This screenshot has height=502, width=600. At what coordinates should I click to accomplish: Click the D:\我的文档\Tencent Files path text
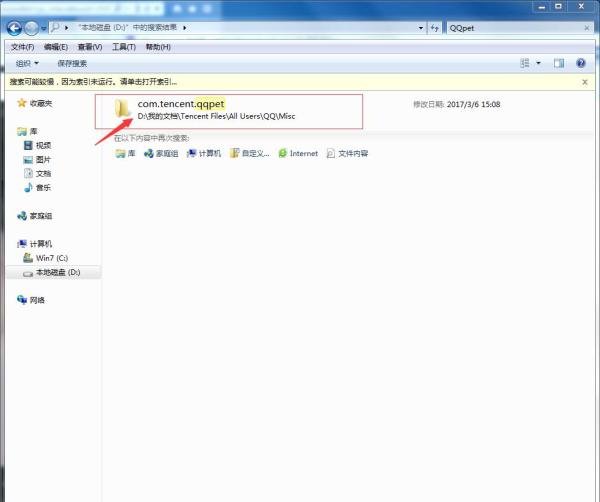coord(216,116)
